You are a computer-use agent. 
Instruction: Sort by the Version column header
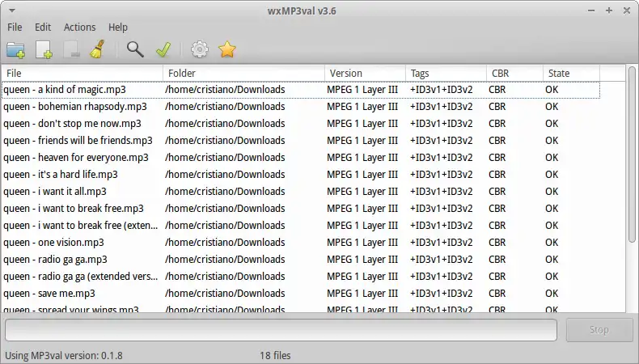point(365,74)
